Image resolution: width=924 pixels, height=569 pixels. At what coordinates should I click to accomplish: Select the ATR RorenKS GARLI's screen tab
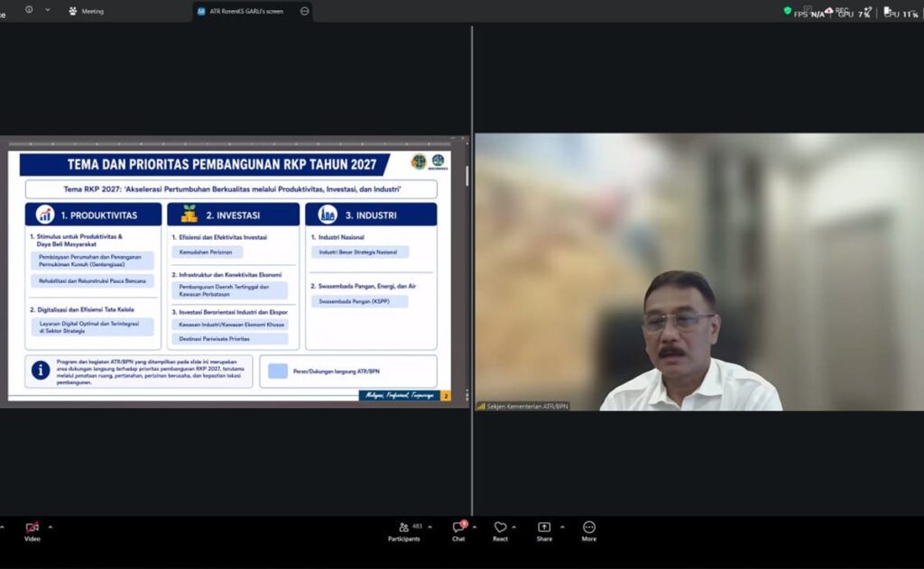click(246, 11)
